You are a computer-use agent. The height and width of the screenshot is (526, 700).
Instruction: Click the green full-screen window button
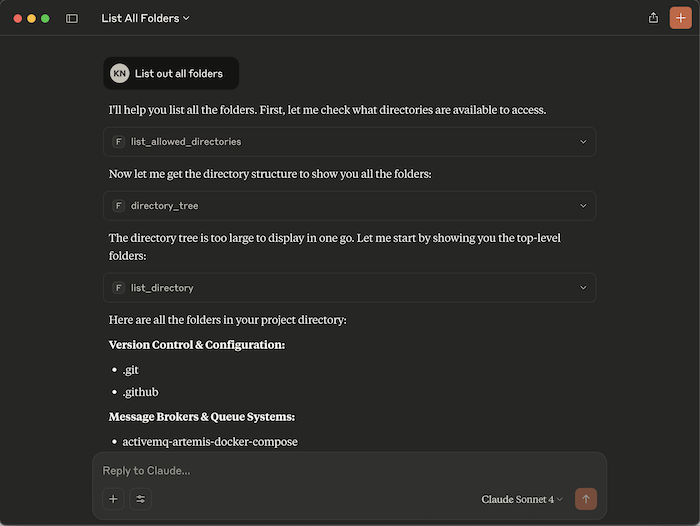click(x=45, y=18)
